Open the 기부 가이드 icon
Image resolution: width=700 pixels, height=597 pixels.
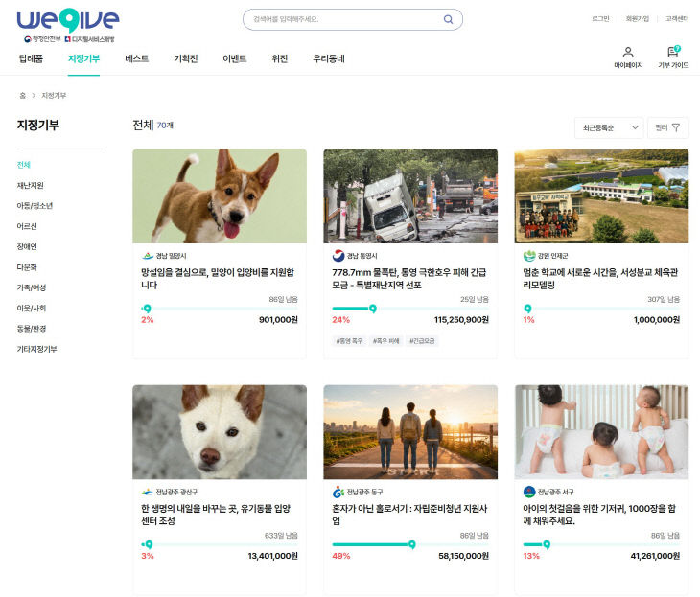[x=673, y=52]
